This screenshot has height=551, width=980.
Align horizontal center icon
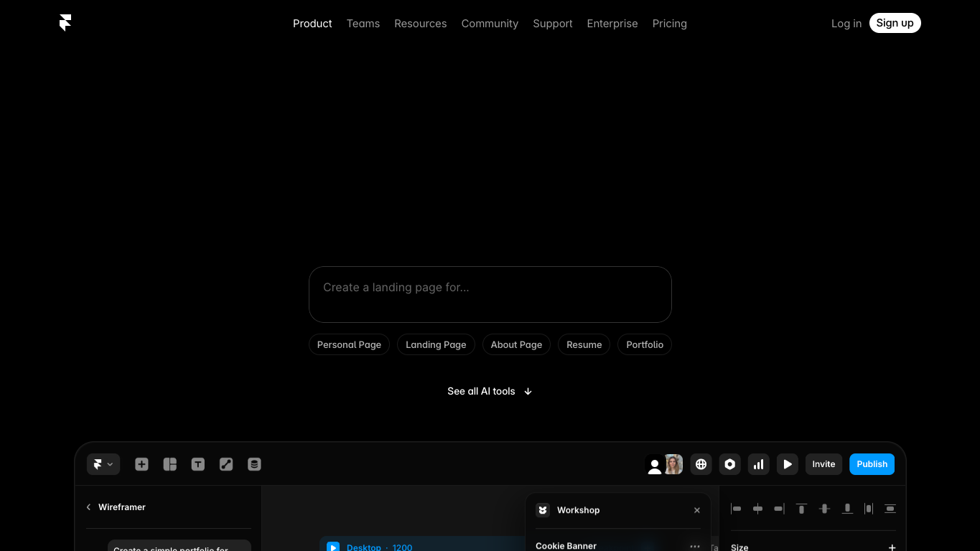click(757, 509)
